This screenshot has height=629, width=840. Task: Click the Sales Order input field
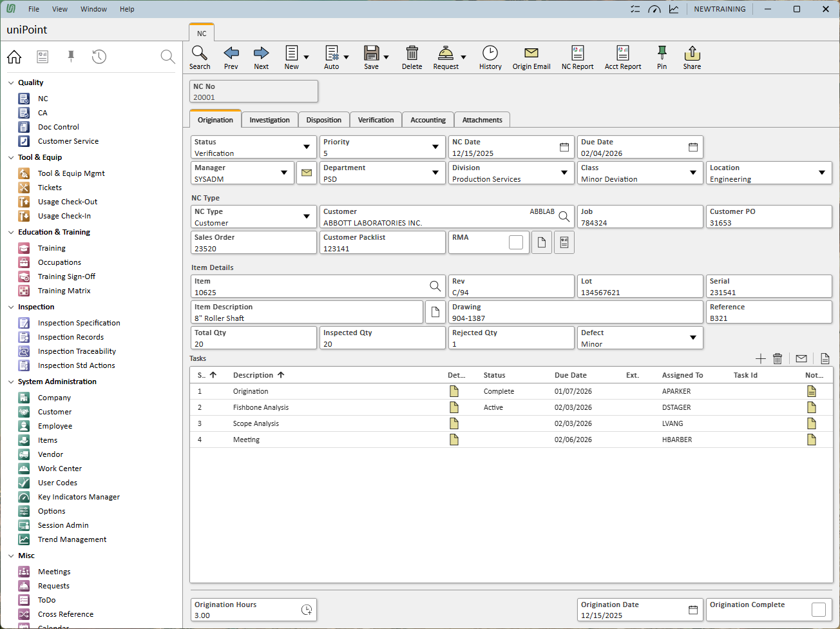pyautogui.click(x=254, y=242)
